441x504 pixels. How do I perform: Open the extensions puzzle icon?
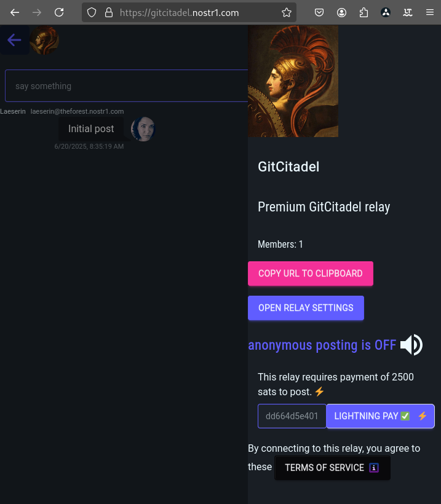point(364,12)
